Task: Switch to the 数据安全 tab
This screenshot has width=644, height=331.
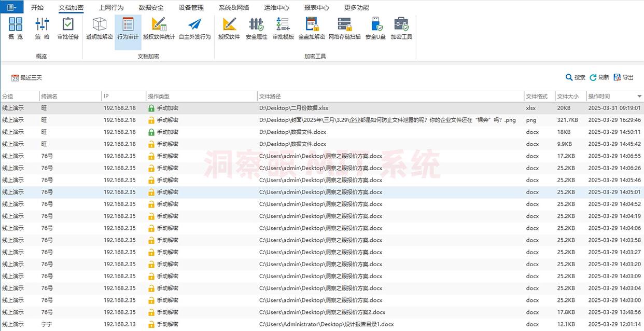Action: click(151, 8)
